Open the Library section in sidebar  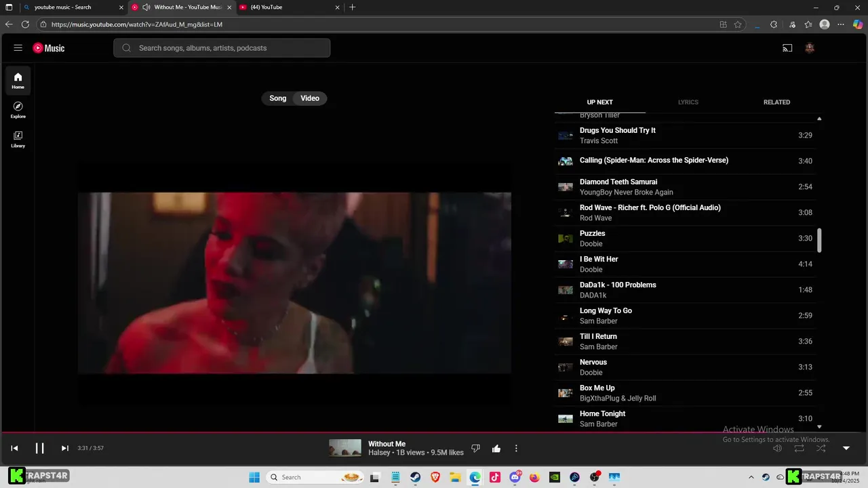pyautogui.click(x=18, y=139)
